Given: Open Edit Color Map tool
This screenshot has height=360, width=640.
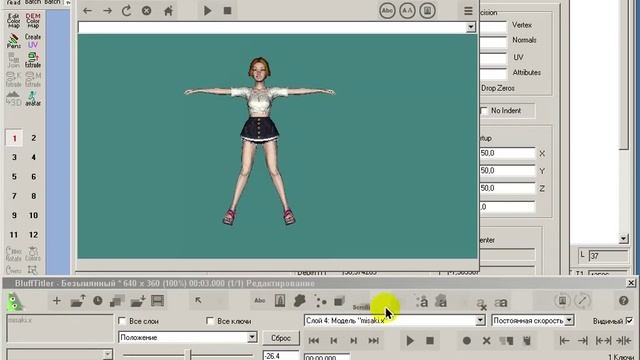Looking at the screenshot, I should point(13,20).
